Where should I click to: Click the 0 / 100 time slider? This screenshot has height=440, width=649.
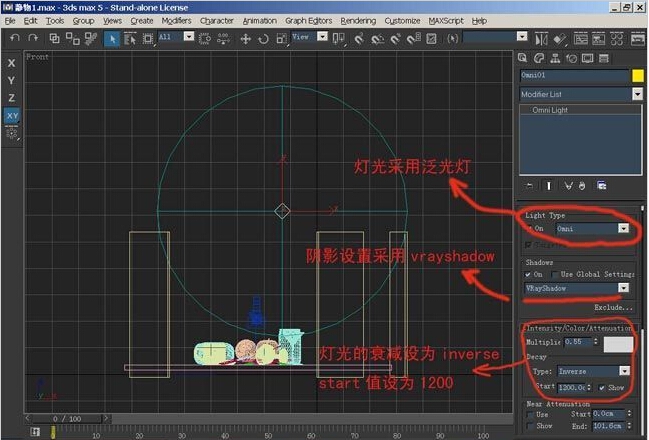[67, 418]
